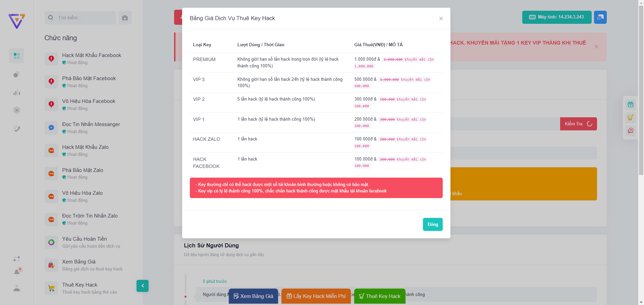Click the green Thuê Key Hack button

[x=379, y=296]
